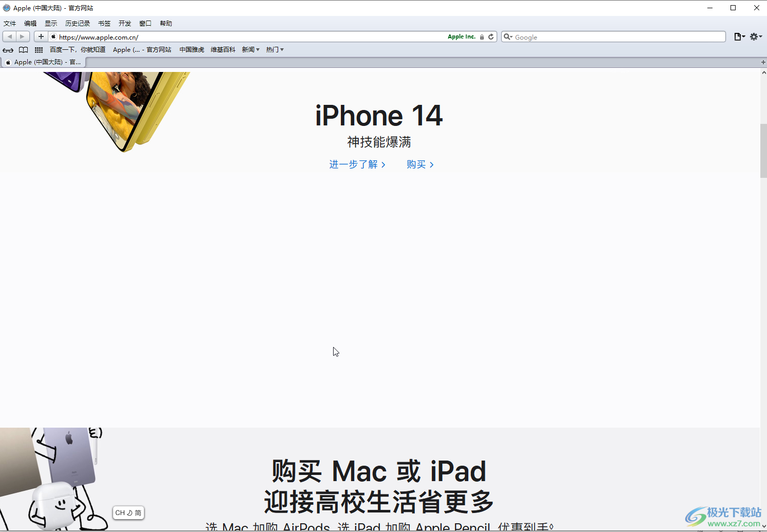
Task: Open the 历史记录 menu
Action: click(78, 24)
